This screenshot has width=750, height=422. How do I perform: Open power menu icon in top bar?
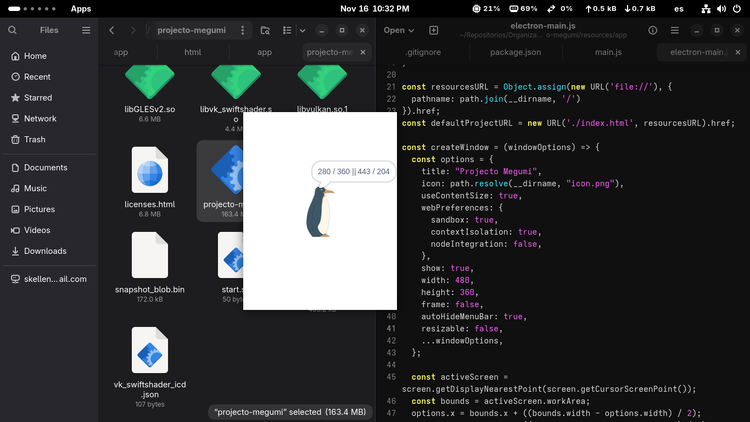tap(737, 9)
